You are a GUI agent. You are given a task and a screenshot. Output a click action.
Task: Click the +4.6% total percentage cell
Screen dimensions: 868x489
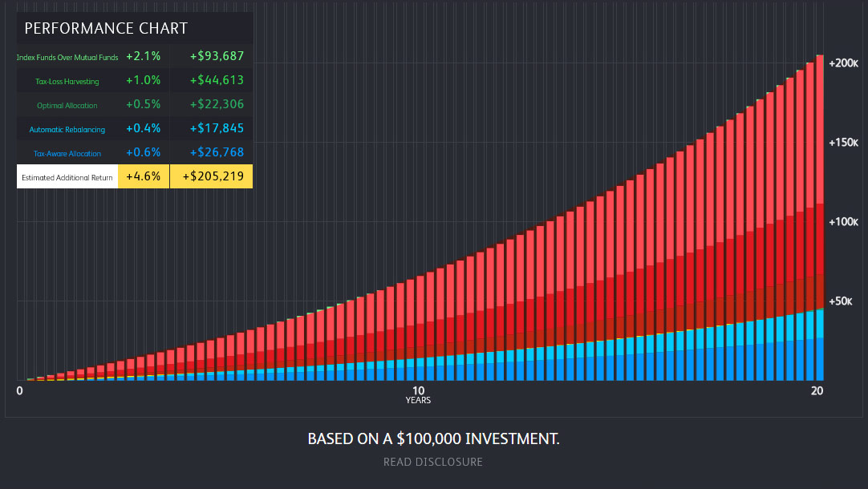pos(144,176)
